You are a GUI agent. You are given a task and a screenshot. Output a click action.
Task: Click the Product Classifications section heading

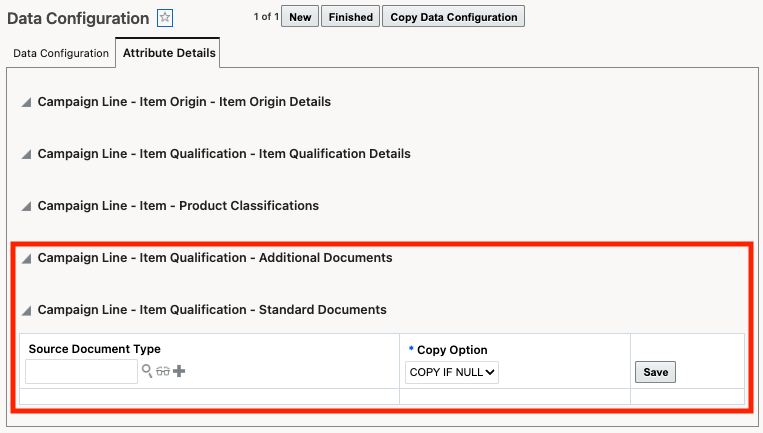[178, 206]
